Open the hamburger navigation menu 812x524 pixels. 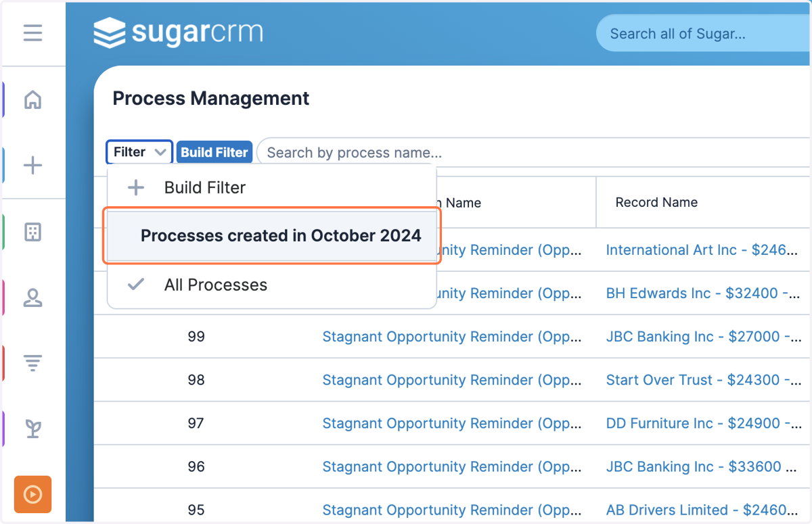(32, 32)
